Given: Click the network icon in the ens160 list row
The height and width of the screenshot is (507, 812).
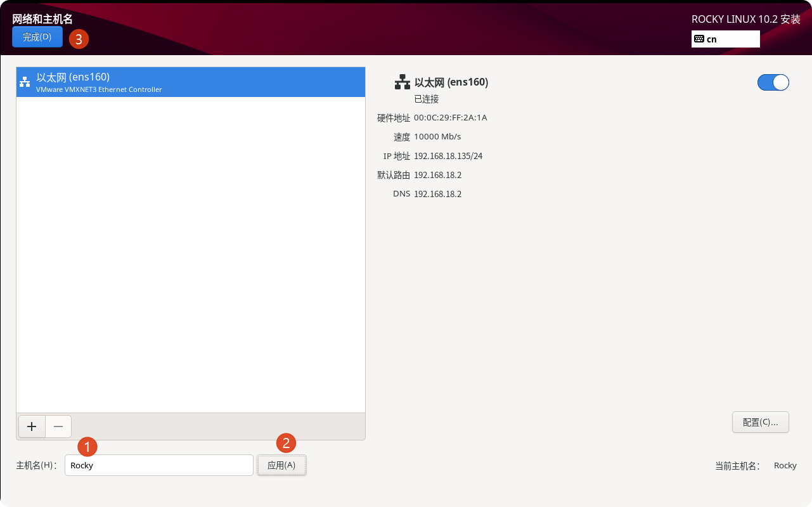Looking at the screenshot, I should click(25, 82).
